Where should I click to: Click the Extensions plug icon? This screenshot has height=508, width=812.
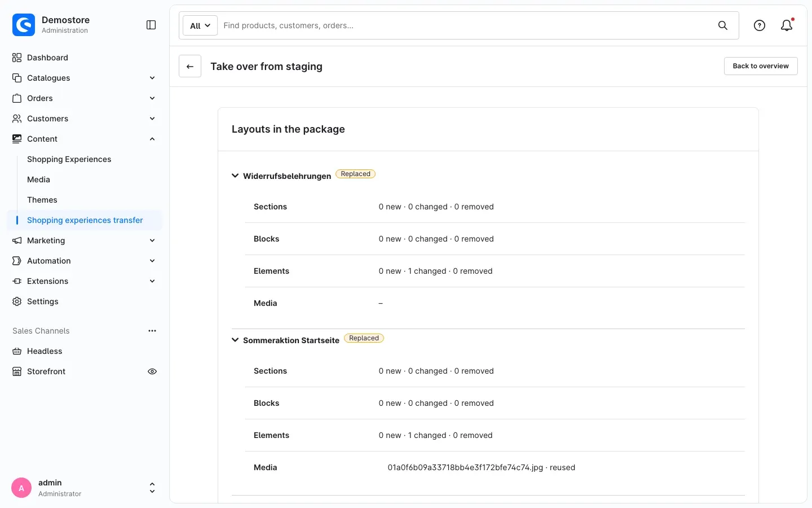[17, 281]
